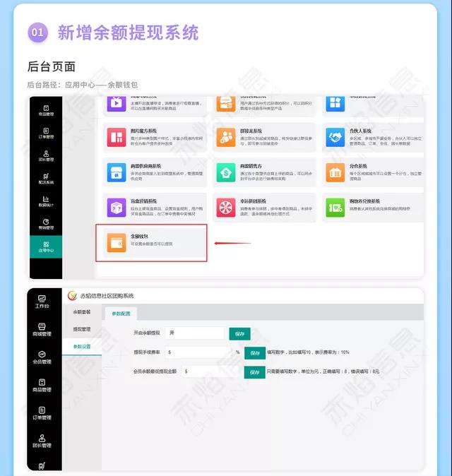Select 提现管理 in the submenu
This screenshot has height=476, width=452.
point(81,329)
